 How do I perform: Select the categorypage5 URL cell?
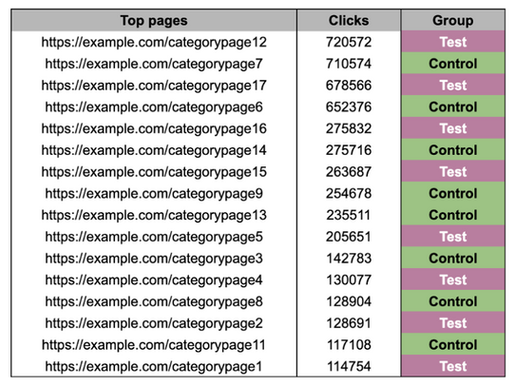coord(154,237)
